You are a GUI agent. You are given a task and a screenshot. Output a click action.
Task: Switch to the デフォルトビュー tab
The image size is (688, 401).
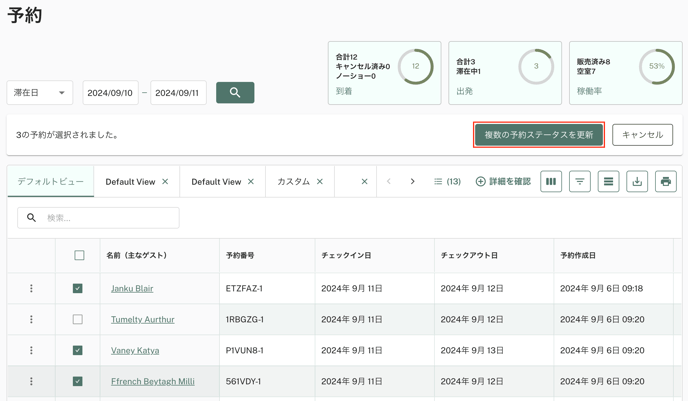click(50, 182)
